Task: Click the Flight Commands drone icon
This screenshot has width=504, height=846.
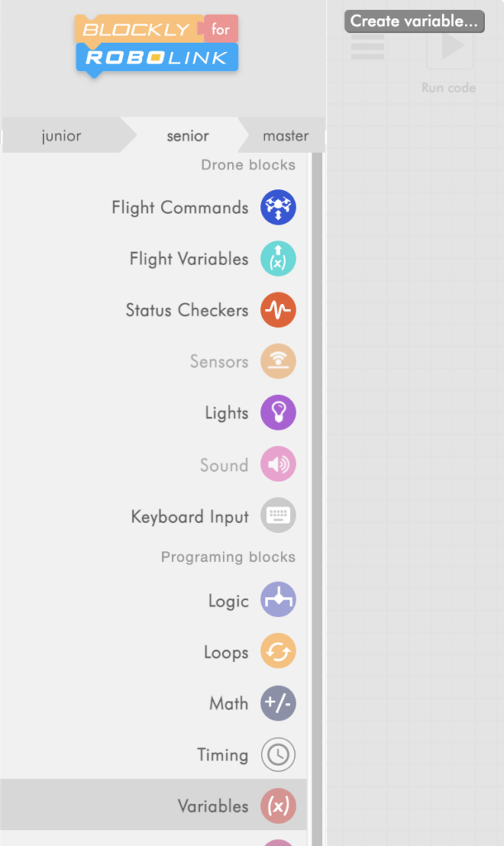Action: coord(278,207)
